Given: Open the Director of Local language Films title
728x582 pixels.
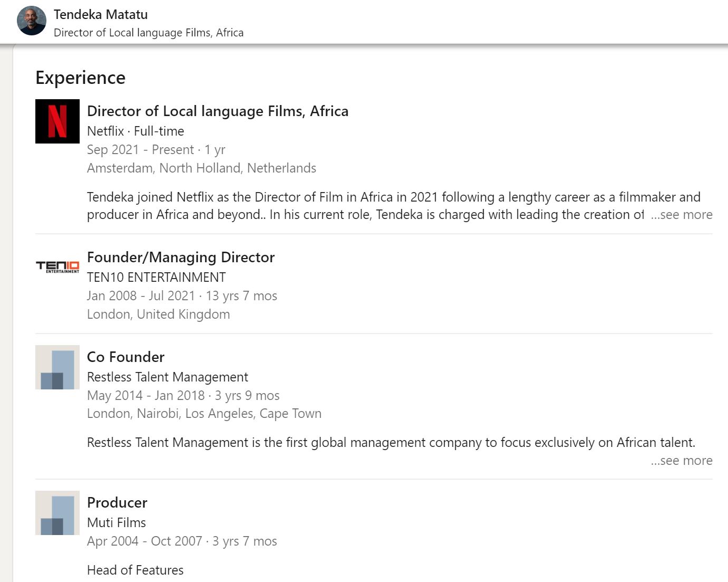Looking at the screenshot, I should 217,111.
